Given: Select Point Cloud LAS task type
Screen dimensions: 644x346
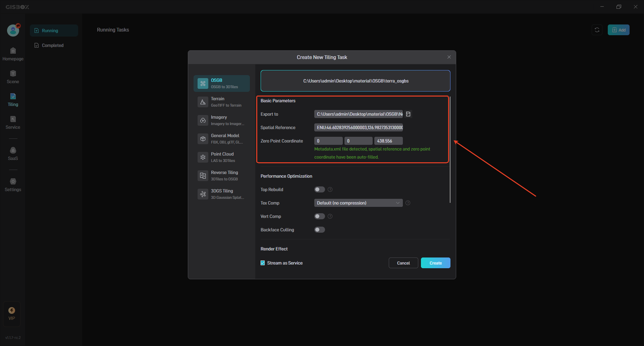Looking at the screenshot, I should pyautogui.click(x=222, y=157).
